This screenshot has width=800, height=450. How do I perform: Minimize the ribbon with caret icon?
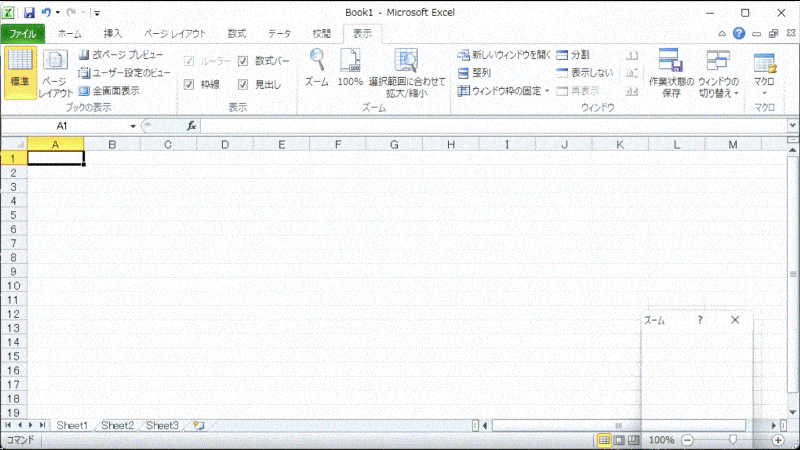[x=722, y=34]
